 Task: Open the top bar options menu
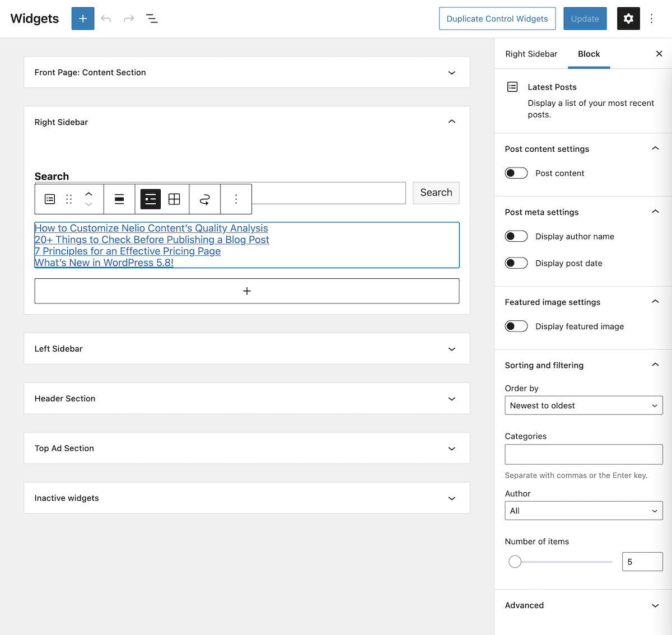pyautogui.click(x=652, y=18)
